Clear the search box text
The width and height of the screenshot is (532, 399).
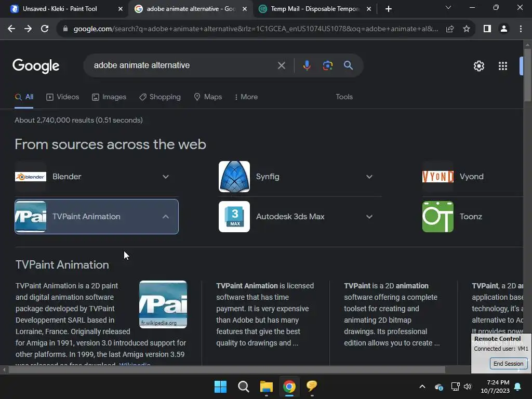coord(281,65)
